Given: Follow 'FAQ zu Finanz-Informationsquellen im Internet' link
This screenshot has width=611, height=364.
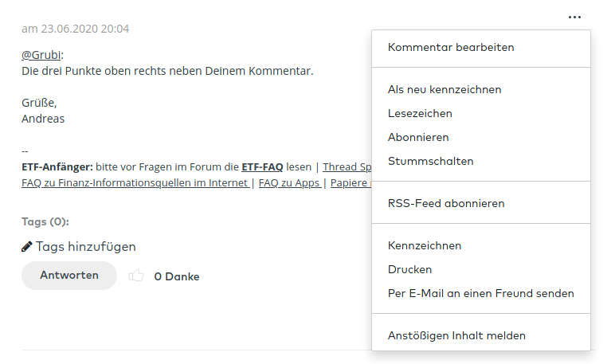Looking at the screenshot, I should click(135, 183).
